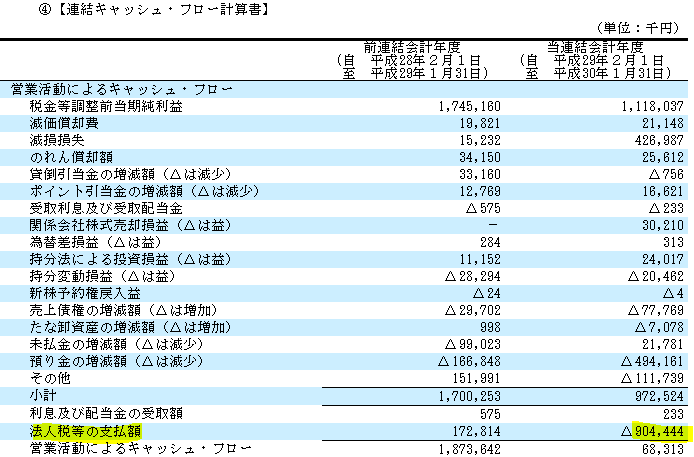Click the value △233

click(667, 208)
